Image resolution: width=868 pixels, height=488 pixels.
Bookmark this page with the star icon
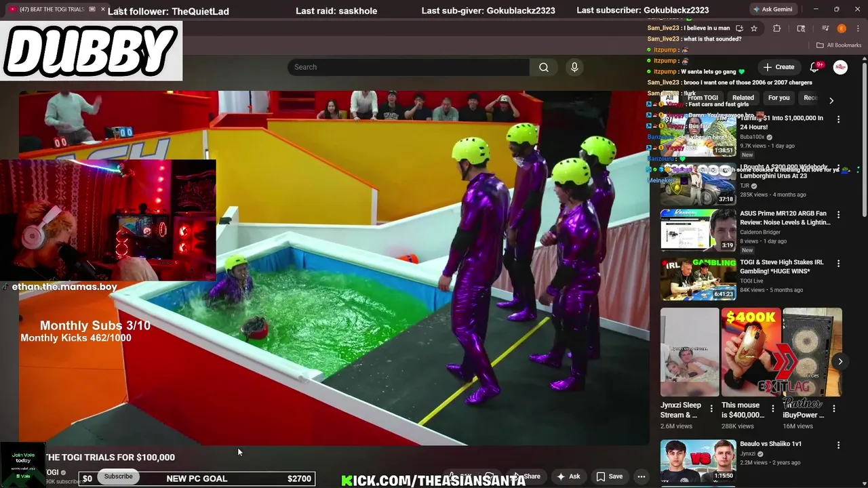pos(754,28)
